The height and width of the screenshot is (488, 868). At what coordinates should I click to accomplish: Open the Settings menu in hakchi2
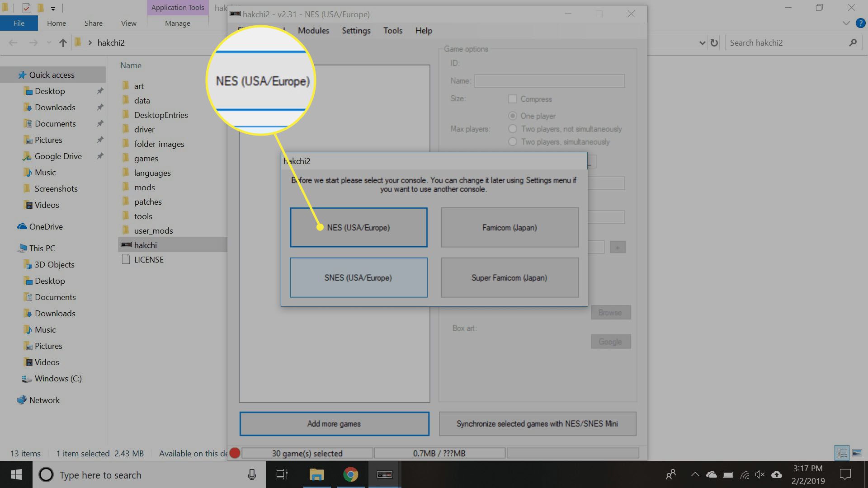(356, 31)
